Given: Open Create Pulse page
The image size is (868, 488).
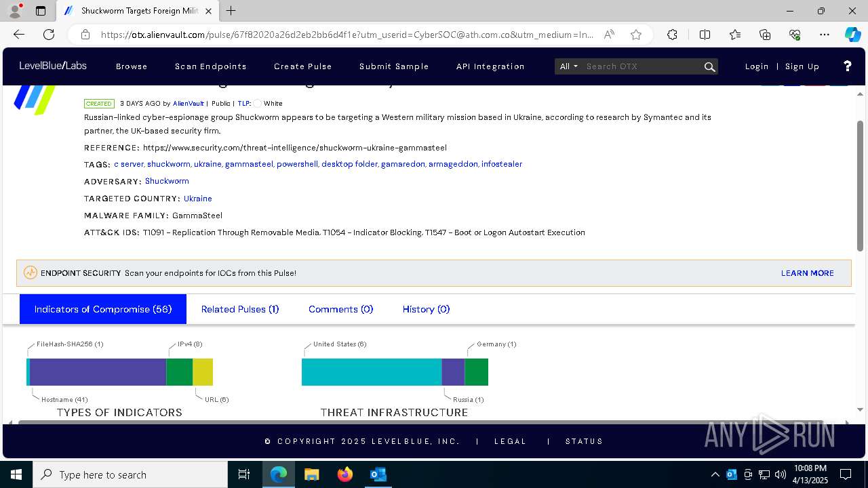Looking at the screenshot, I should [x=303, y=66].
